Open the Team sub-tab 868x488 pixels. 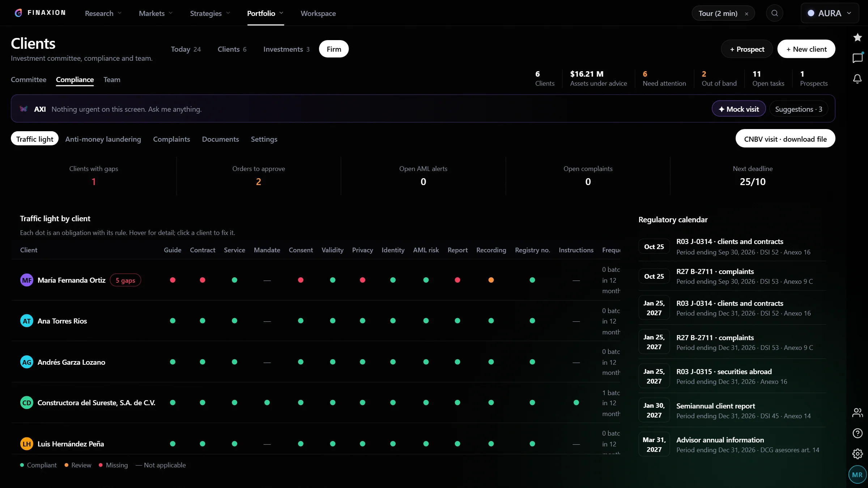tap(112, 80)
